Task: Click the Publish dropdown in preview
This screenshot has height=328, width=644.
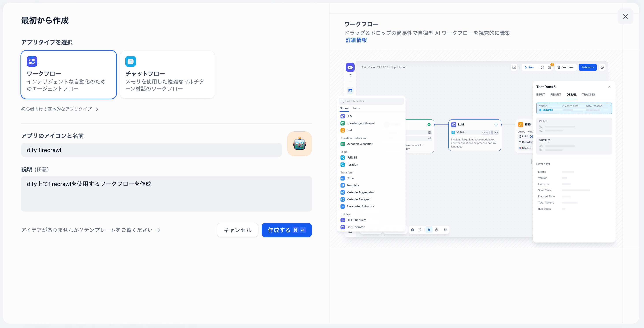Action: pos(587,67)
